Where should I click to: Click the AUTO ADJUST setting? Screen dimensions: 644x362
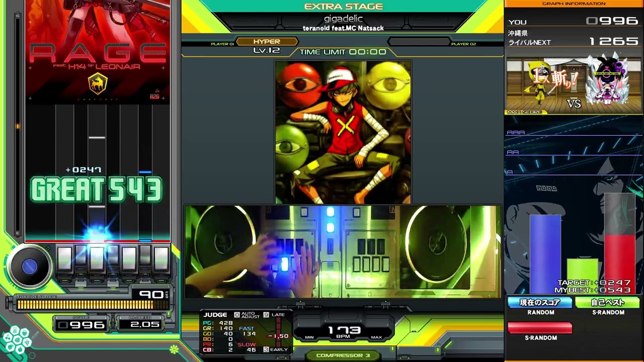point(248,315)
